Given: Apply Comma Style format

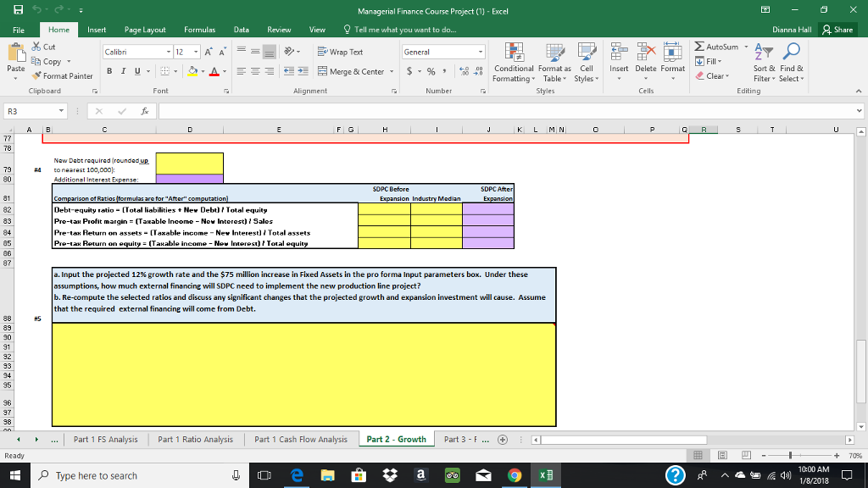Looking at the screenshot, I should click(444, 71).
